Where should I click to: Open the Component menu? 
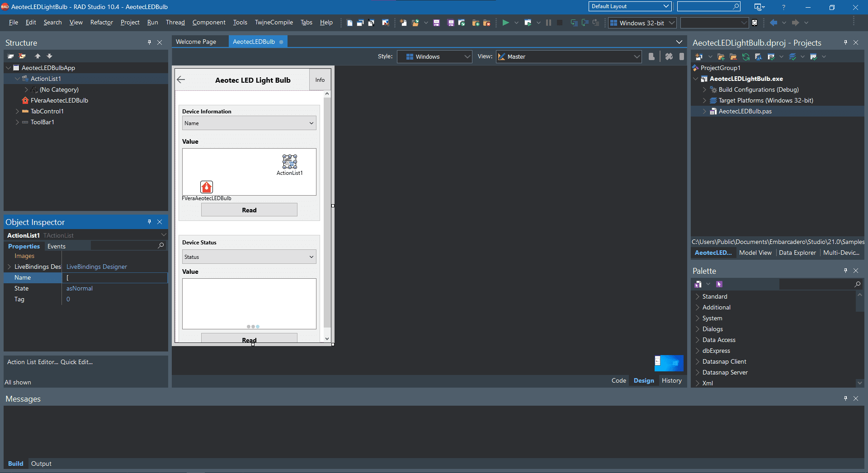(x=209, y=23)
